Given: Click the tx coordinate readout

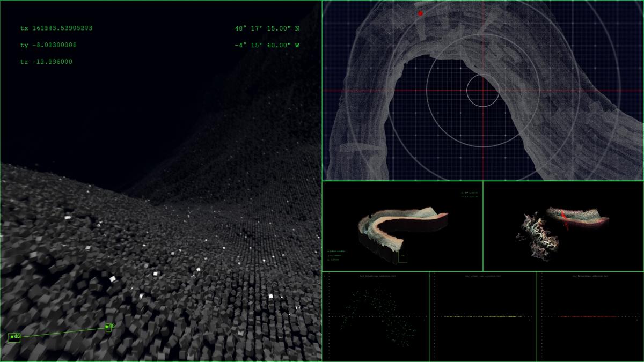Looking at the screenshot, I should point(56,28).
